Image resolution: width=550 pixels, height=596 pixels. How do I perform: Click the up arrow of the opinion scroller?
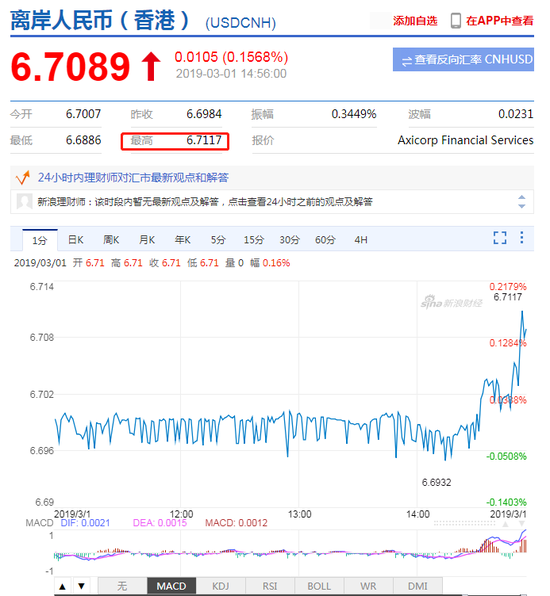pyautogui.click(x=521, y=197)
